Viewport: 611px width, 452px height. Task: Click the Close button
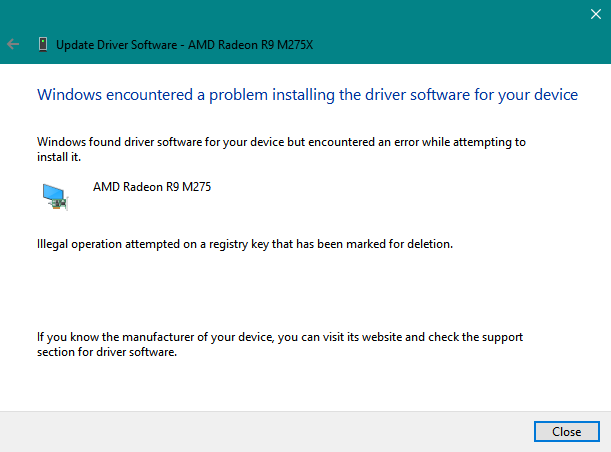(567, 431)
